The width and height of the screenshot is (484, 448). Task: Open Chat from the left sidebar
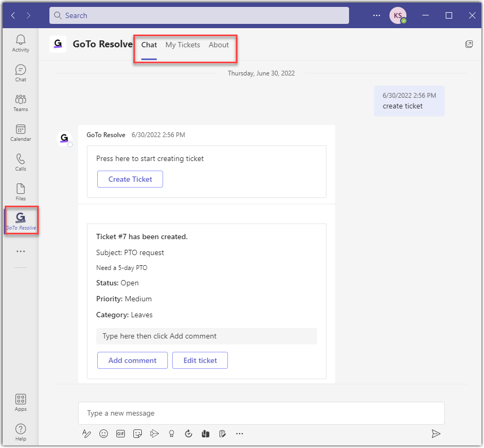click(x=21, y=73)
